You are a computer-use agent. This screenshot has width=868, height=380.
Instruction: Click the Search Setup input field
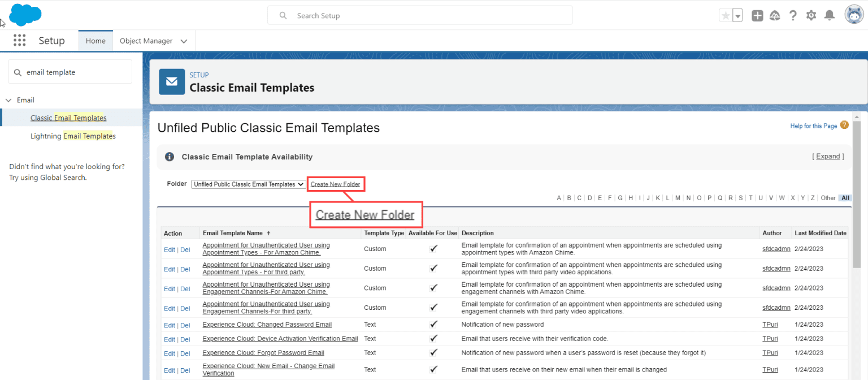tap(419, 15)
